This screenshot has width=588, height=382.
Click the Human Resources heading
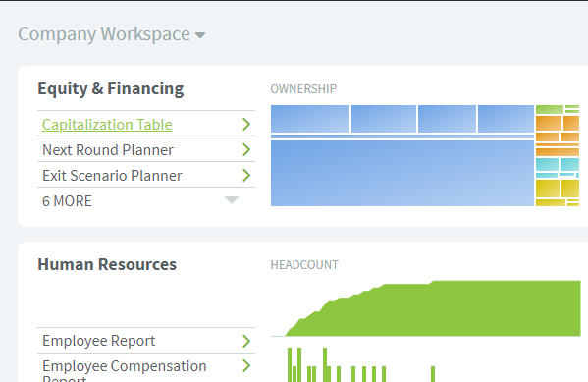point(107,264)
